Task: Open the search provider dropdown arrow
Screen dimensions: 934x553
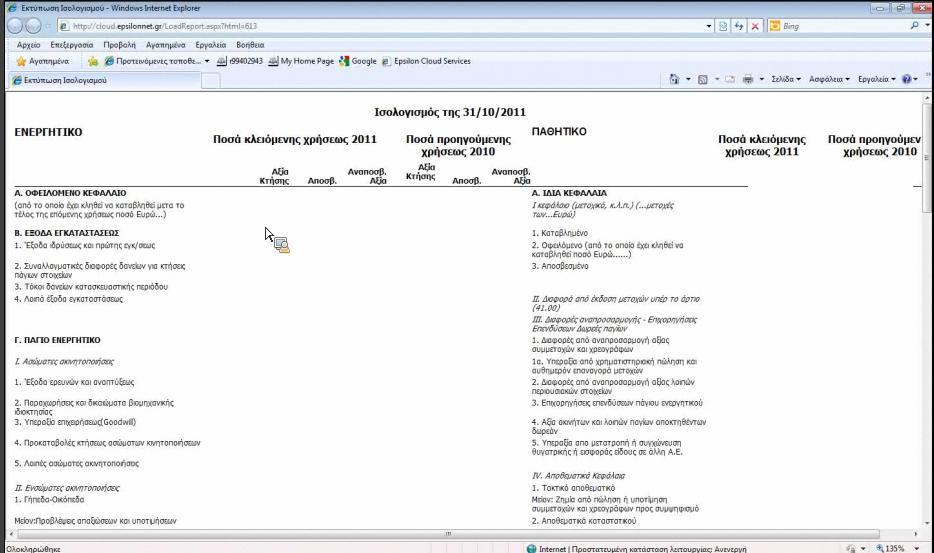Action: click(x=927, y=26)
